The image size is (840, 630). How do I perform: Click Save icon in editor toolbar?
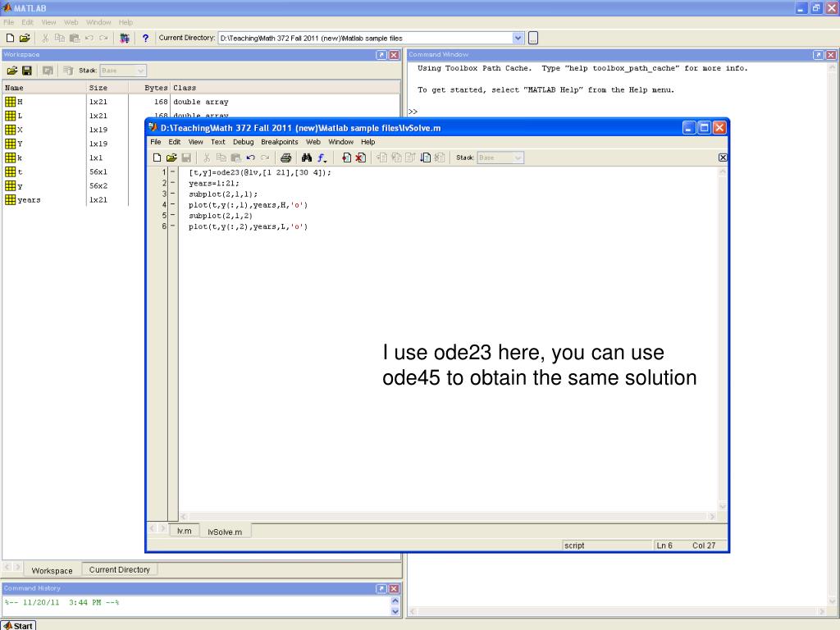click(x=186, y=157)
